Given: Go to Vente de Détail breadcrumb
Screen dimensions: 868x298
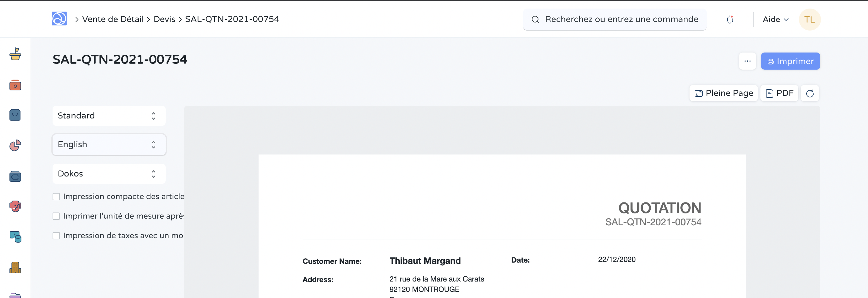Looking at the screenshot, I should pos(113,19).
